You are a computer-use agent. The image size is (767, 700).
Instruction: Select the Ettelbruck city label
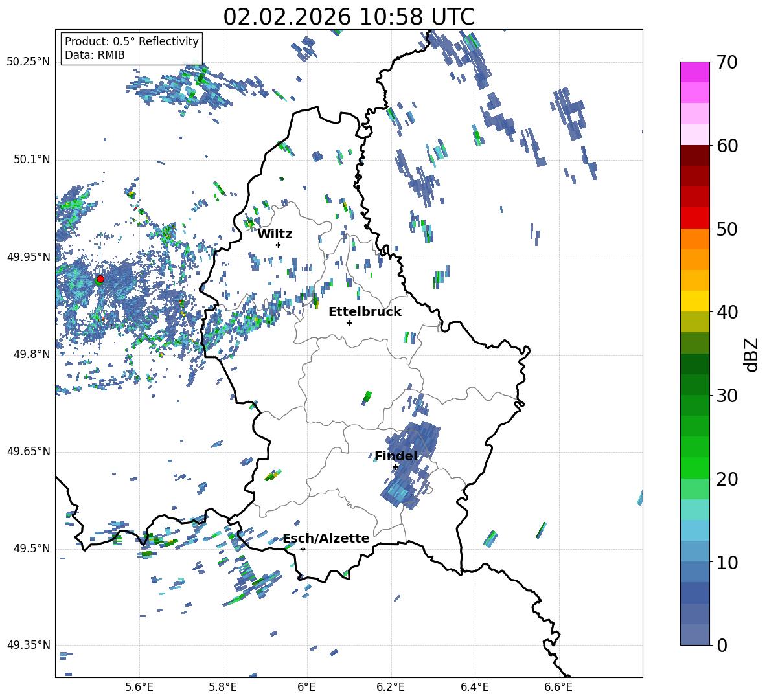(x=364, y=312)
